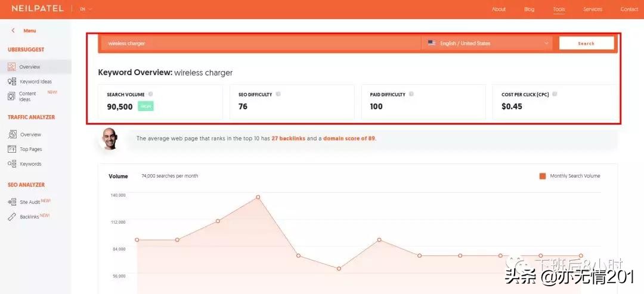Screen dimensions: 644x294
Task: Click Neil Patel avatar photo
Action: (x=110, y=139)
